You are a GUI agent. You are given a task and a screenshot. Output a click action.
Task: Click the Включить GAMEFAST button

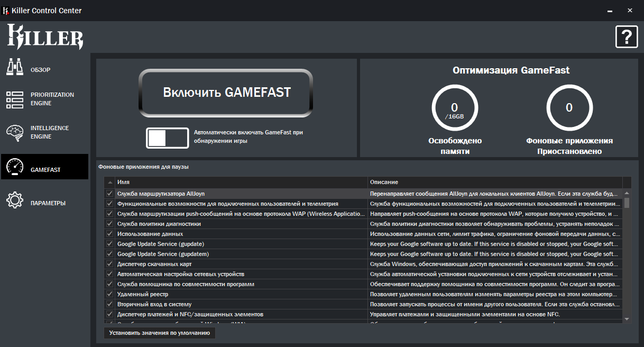[227, 93]
